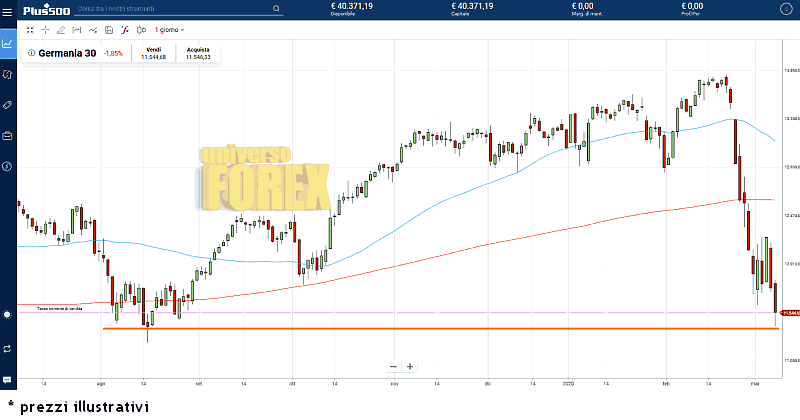Open the chart view in sidebar
Viewport: 800px width, 420px height.
[8, 43]
